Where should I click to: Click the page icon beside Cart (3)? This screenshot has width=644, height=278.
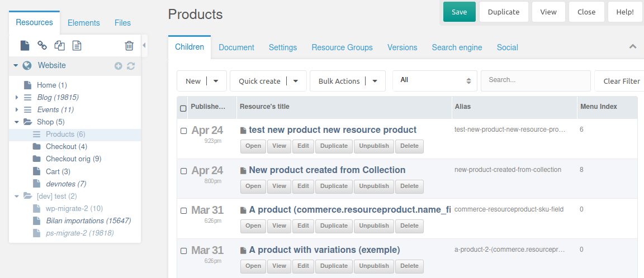click(x=36, y=171)
